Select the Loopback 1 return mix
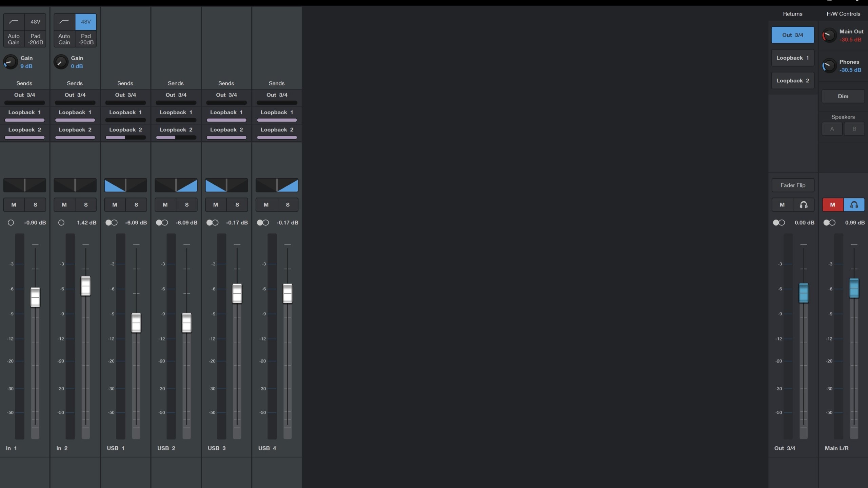Viewport: 868px width, 488px height. pos(793,58)
